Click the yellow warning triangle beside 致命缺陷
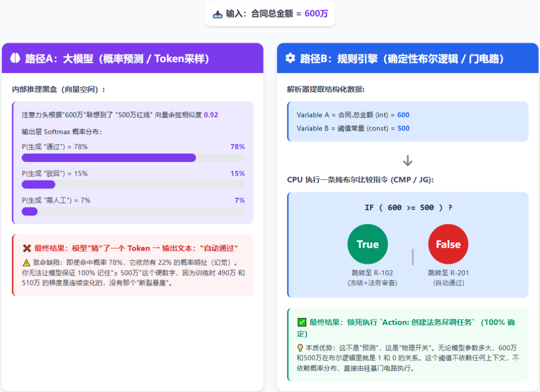540x392 pixels. (x=26, y=263)
